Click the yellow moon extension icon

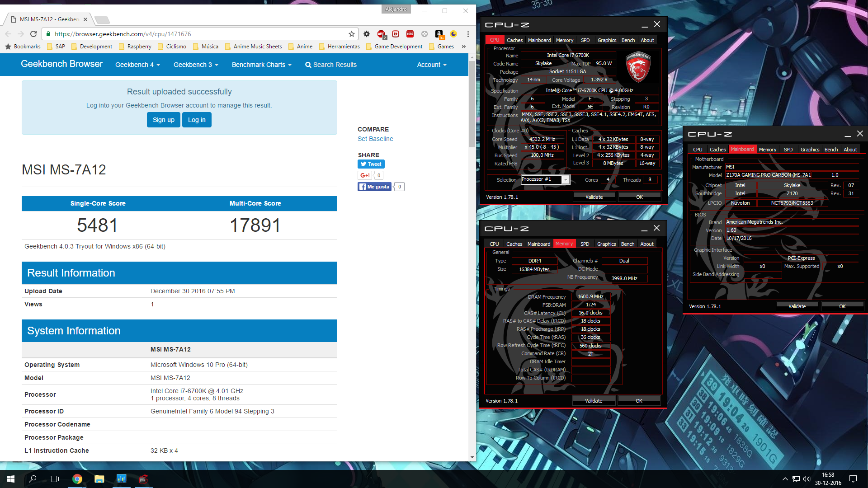point(453,34)
